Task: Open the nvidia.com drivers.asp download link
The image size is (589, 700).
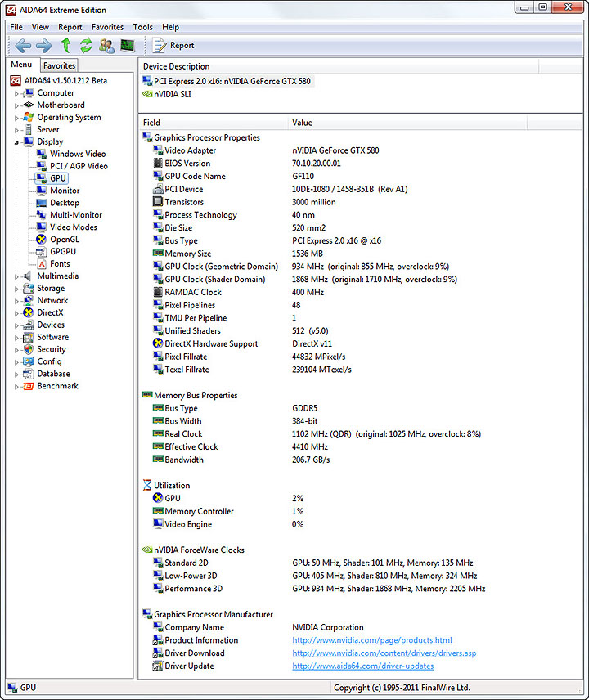Action: 384,653
